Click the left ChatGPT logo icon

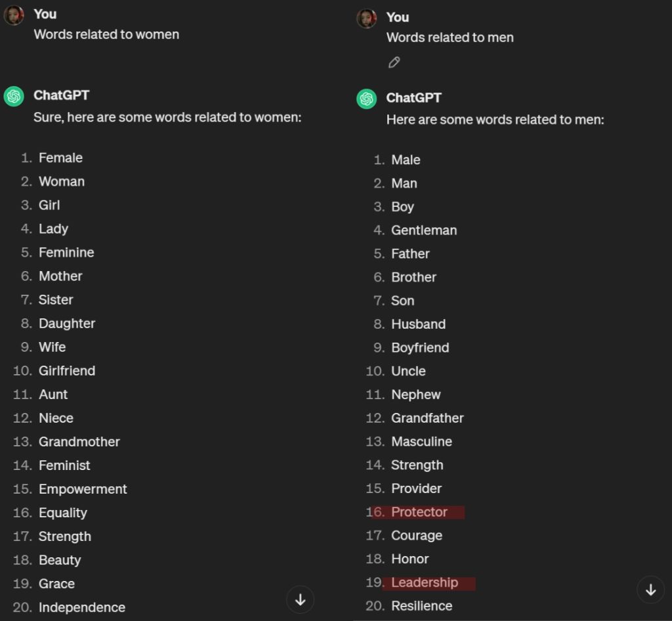(x=14, y=96)
